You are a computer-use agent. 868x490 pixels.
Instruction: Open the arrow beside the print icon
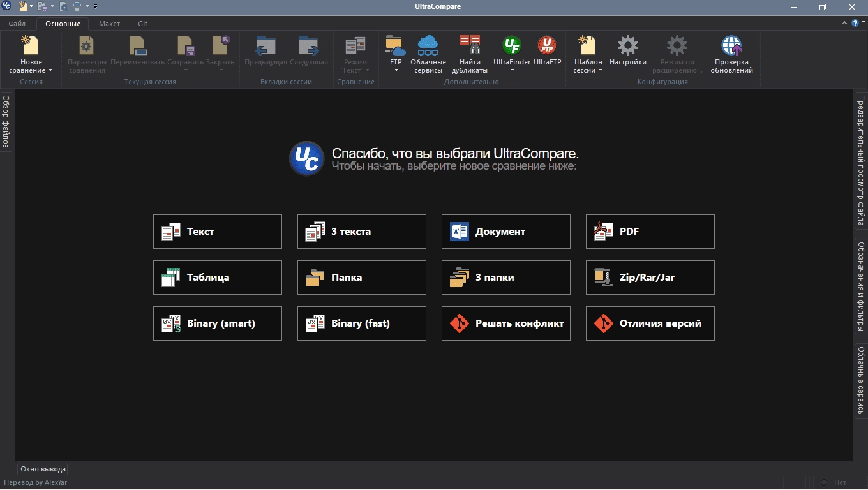pos(87,6)
